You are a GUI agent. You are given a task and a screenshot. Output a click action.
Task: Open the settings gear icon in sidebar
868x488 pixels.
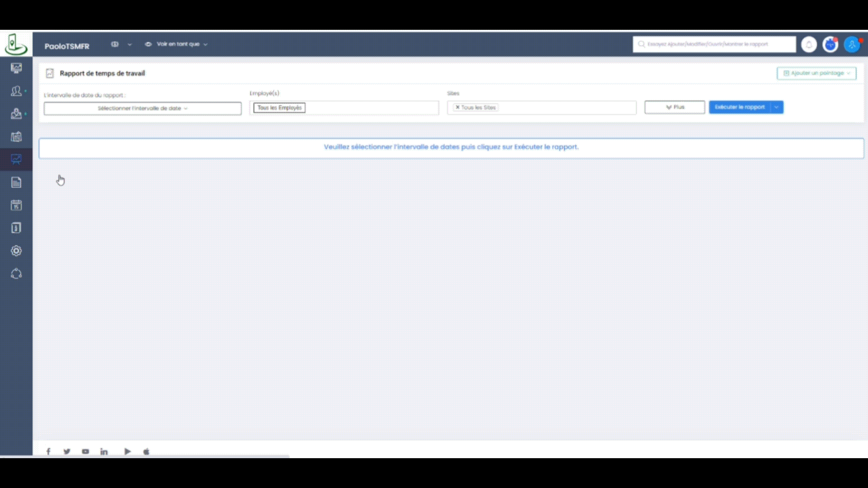tap(16, 251)
